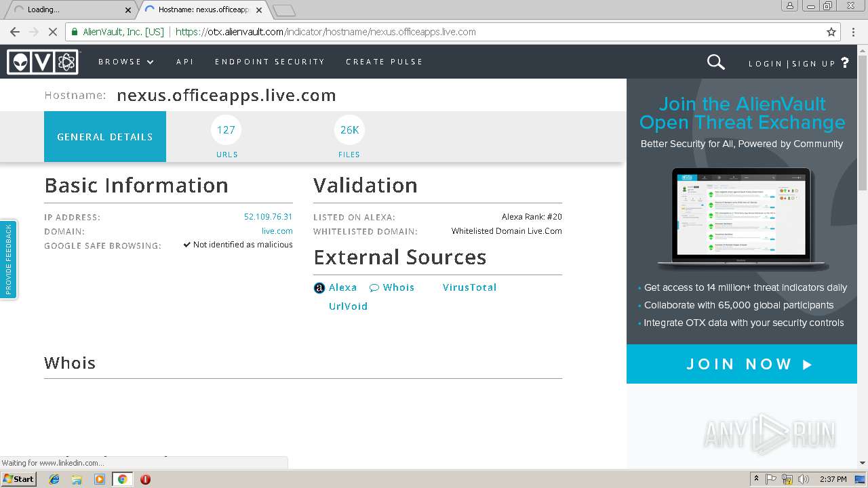Click the red Opera-like taskbar icon
Screen dimensions: 868x488
click(x=145, y=479)
